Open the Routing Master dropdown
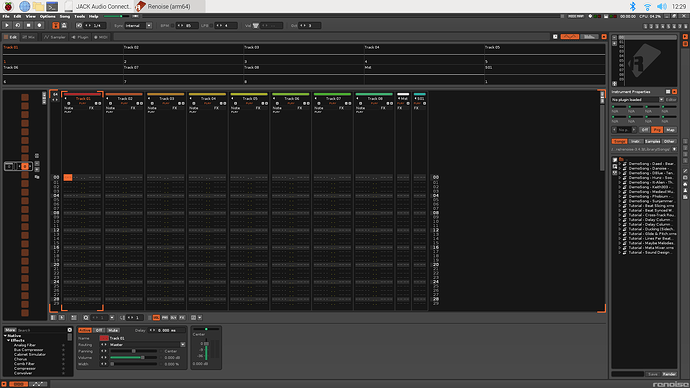 coord(183,345)
